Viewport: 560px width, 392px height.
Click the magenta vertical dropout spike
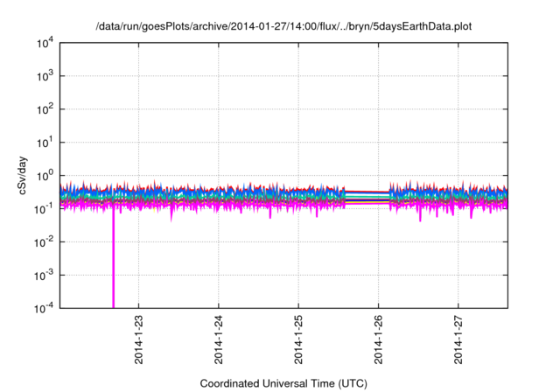(x=113, y=257)
